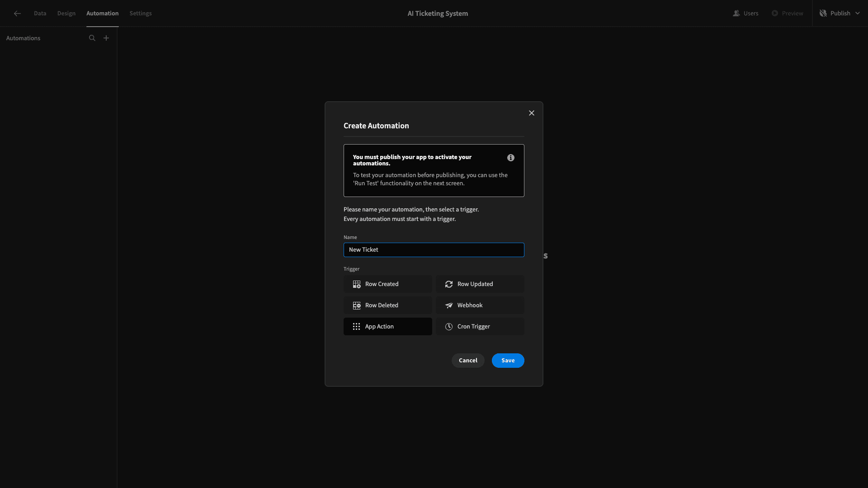Select the App Action trigger

(388, 327)
